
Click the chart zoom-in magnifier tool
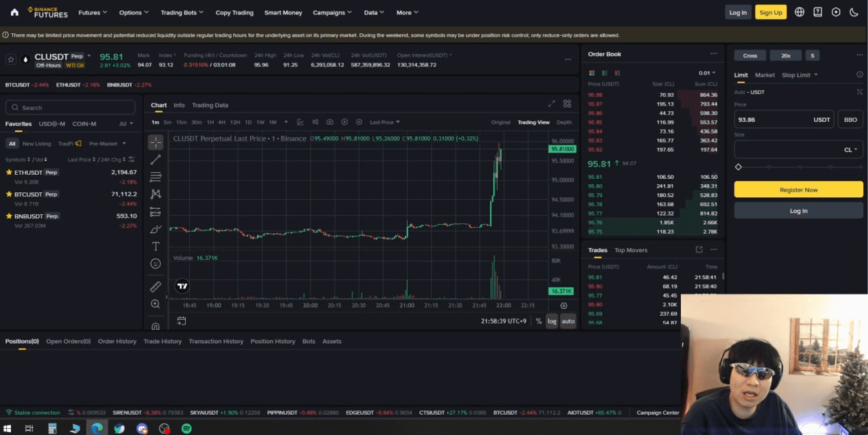tap(155, 304)
